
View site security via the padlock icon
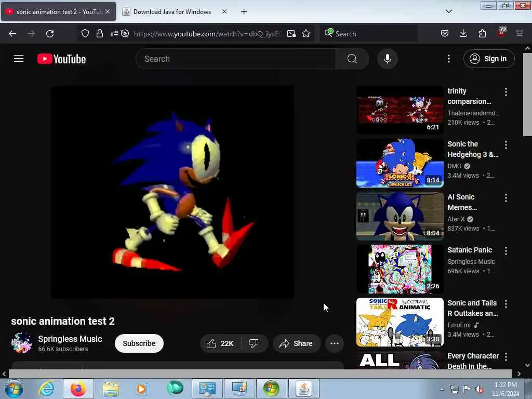(99, 34)
